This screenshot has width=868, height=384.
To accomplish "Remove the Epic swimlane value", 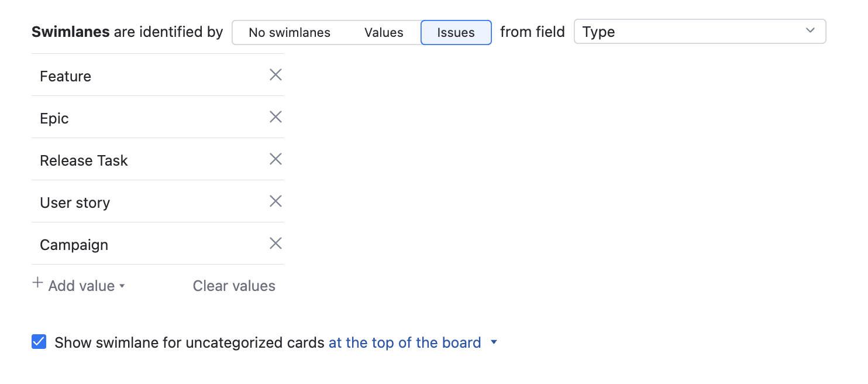I will pos(275,117).
